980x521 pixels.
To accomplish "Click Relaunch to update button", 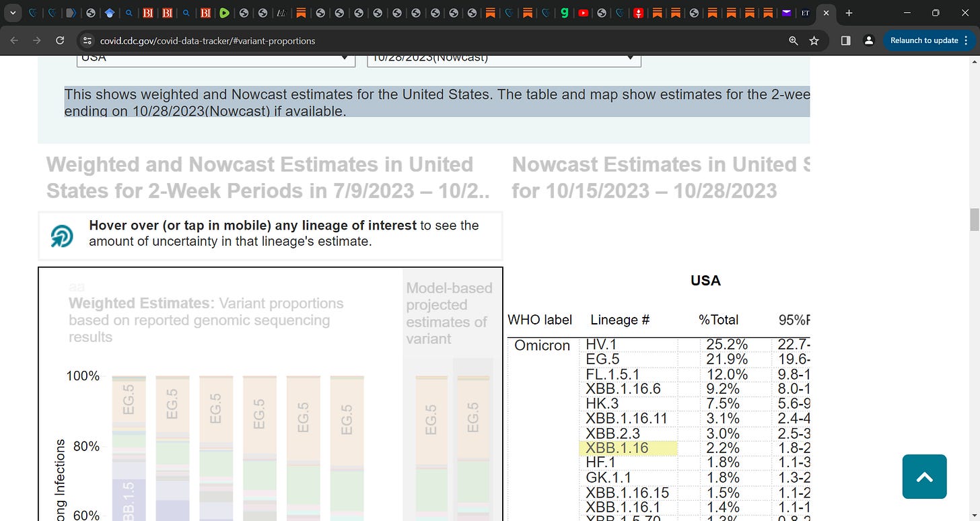I will (928, 40).
